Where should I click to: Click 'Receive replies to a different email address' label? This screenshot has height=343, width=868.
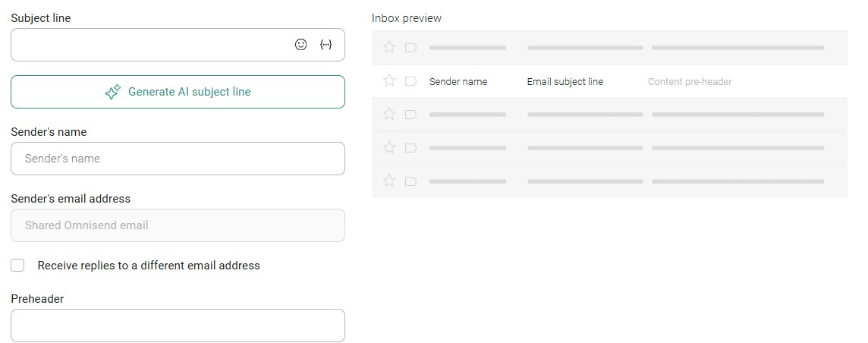[149, 266]
